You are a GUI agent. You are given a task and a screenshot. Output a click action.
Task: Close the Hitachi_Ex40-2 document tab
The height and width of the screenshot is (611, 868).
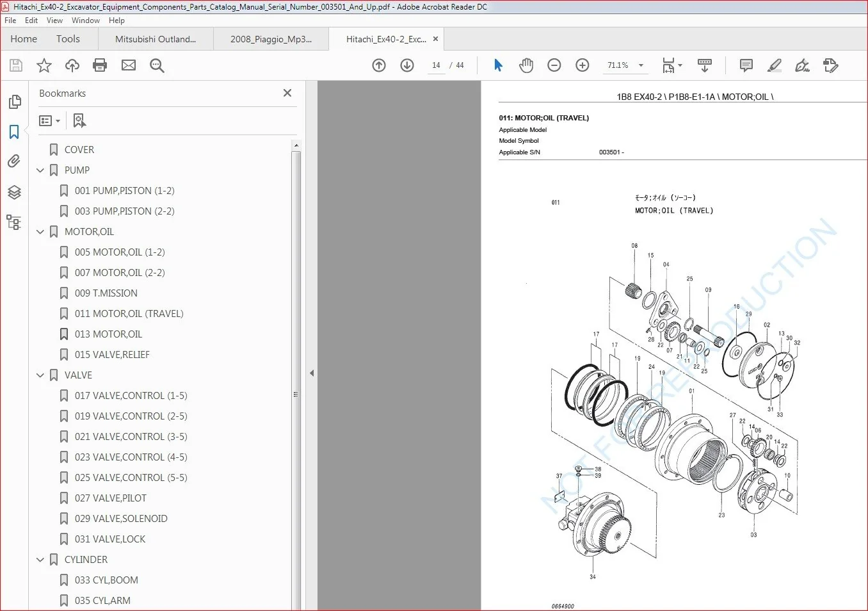tap(435, 39)
